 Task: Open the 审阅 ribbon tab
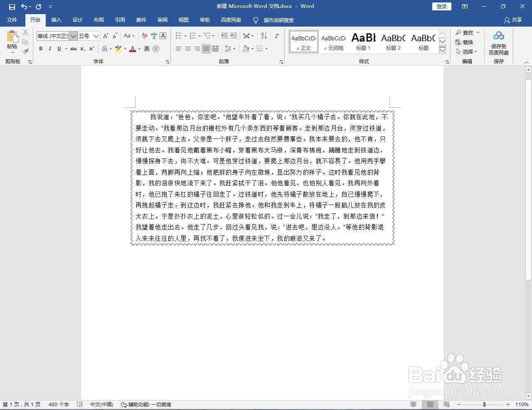(162, 20)
